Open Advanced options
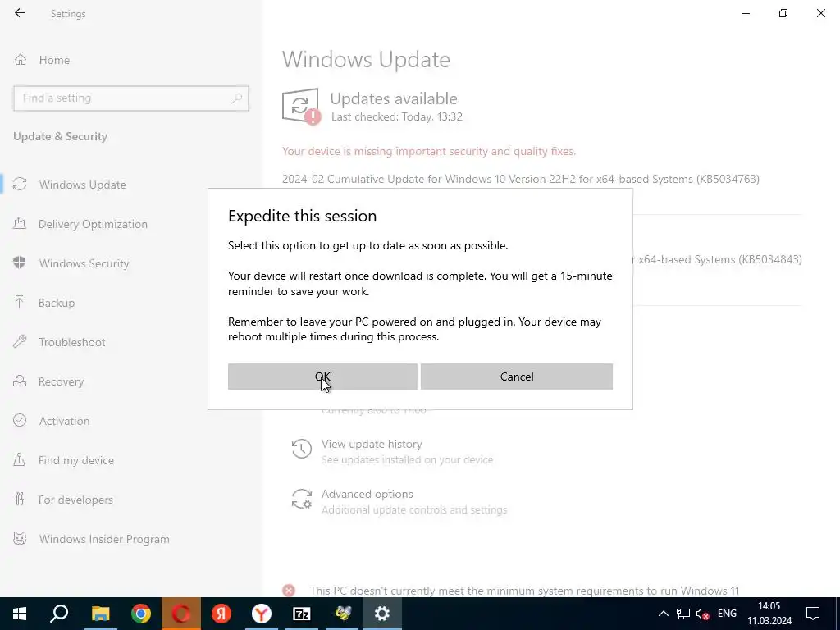 point(367,494)
